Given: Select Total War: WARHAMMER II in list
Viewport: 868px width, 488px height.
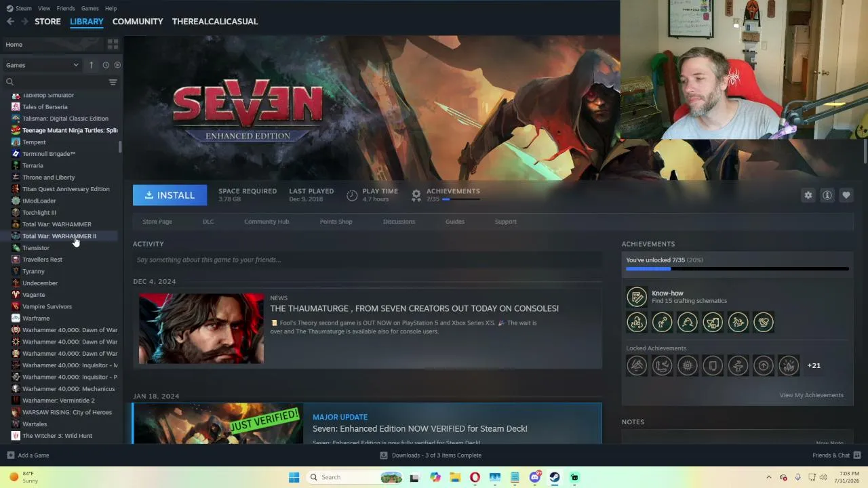Looking at the screenshot, I should click(x=59, y=236).
